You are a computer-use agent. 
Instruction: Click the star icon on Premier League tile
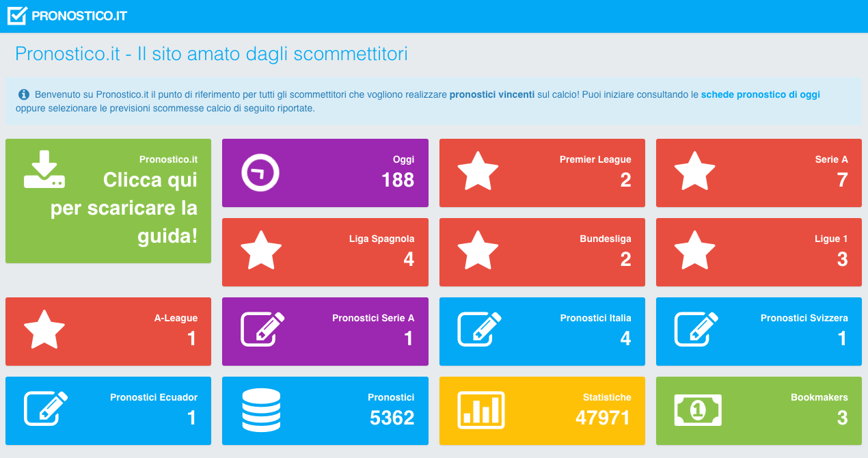coord(478,172)
